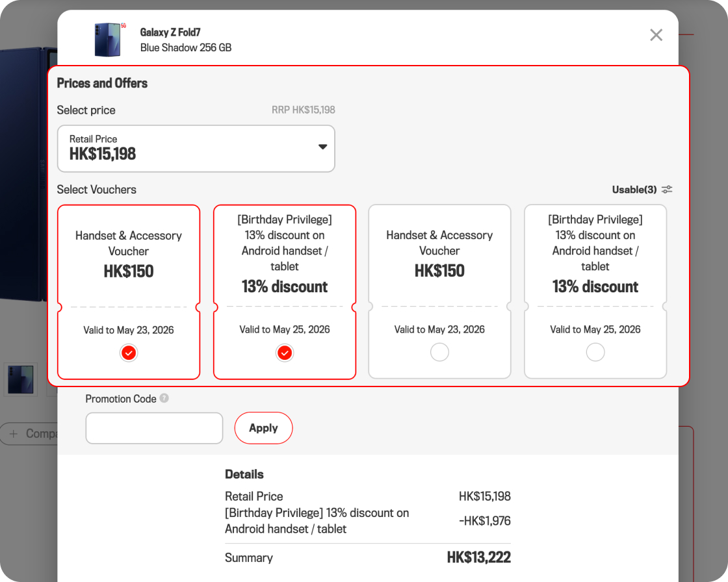The width and height of the screenshot is (728, 582).
Task: Expand the Retail Price dropdown arrow
Action: tap(322, 147)
